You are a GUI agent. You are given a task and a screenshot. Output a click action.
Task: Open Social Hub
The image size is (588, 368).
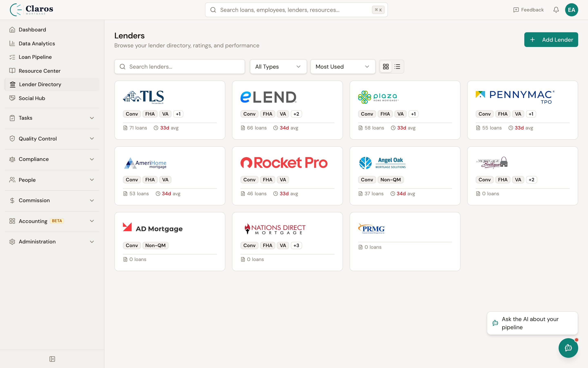click(x=52, y=98)
